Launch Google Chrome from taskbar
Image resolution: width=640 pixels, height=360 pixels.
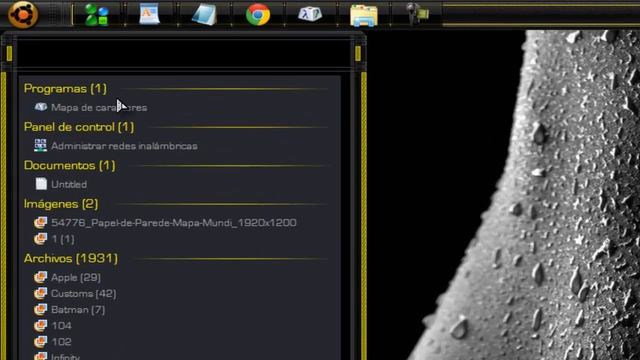coord(258,15)
